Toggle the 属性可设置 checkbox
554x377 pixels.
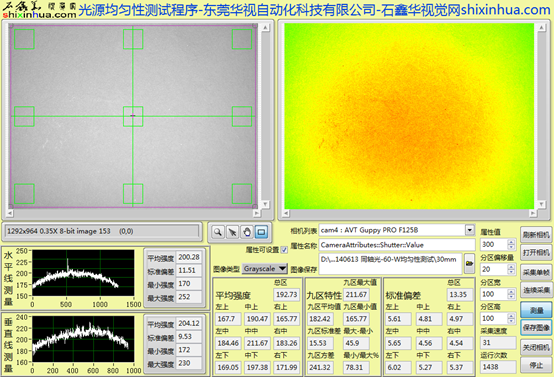[x=284, y=250]
